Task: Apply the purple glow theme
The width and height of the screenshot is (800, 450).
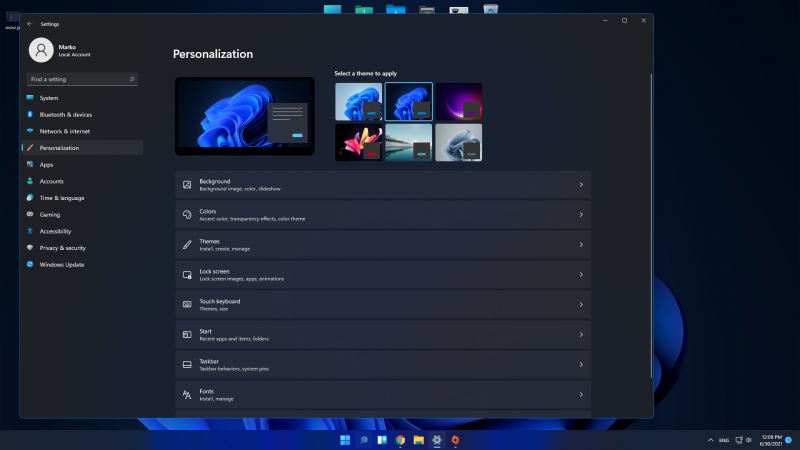Action: pyautogui.click(x=459, y=102)
